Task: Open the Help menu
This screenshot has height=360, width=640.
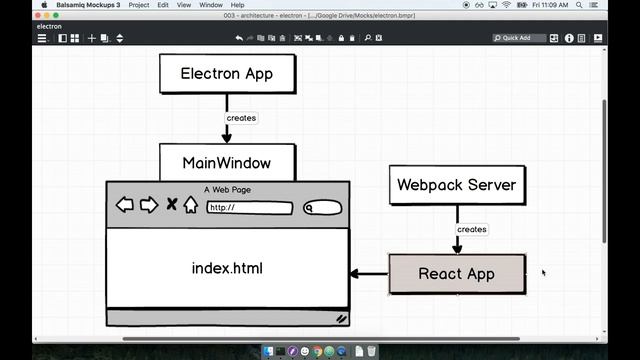Action: click(237, 5)
